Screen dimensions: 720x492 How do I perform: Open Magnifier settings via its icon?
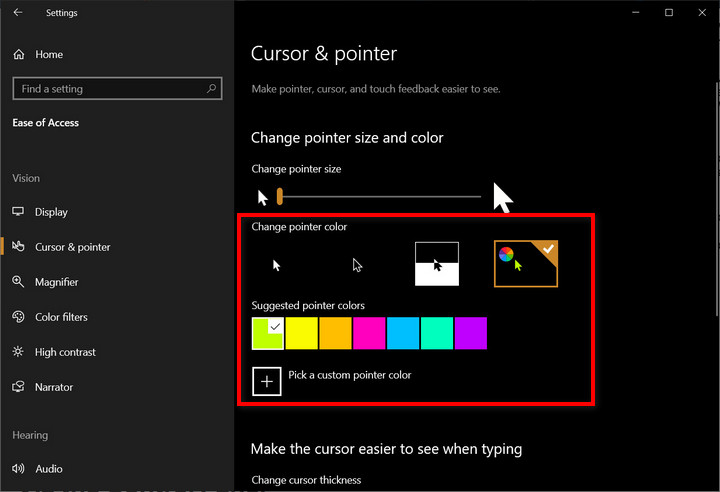tap(19, 282)
